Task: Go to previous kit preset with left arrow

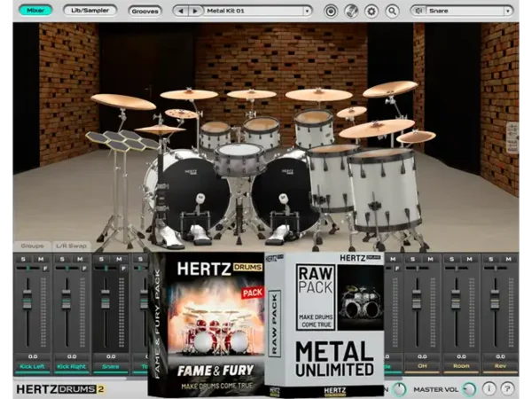Action: (x=181, y=12)
